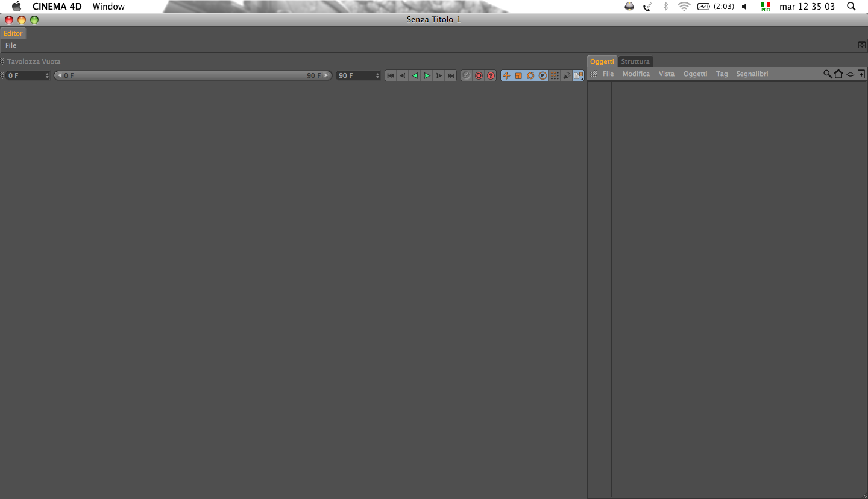Image resolution: width=868 pixels, height=499 pixels.
Task: Click the house icon in object manager
Action: point(838,74)
